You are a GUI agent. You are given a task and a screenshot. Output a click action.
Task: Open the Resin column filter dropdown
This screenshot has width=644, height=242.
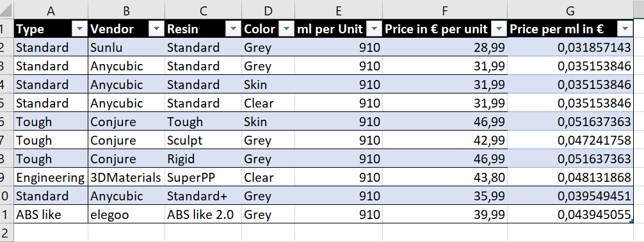(x=233, y=29)
